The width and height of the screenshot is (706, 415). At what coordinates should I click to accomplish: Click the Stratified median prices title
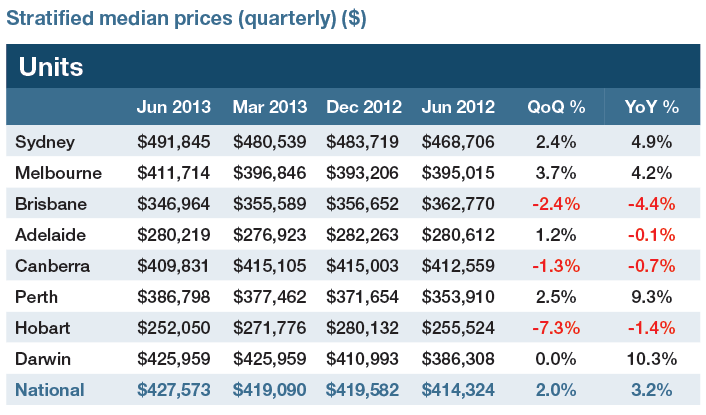coord(185,19)
